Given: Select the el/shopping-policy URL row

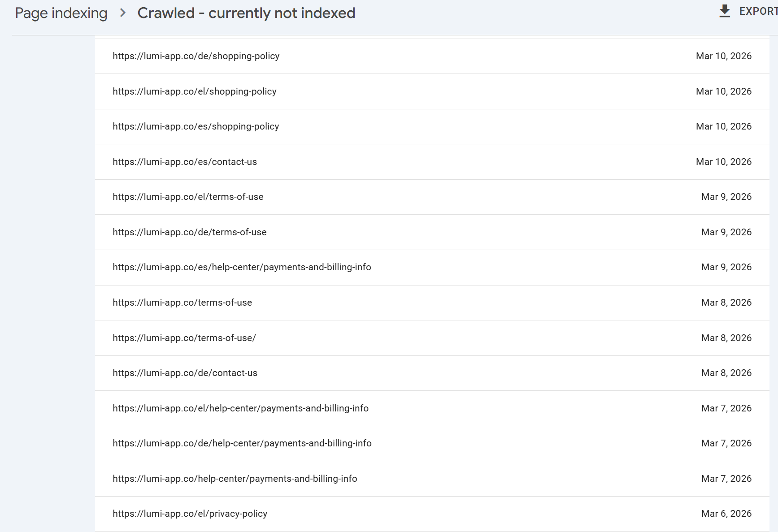Looking at the screenshot, I should 195,91.
